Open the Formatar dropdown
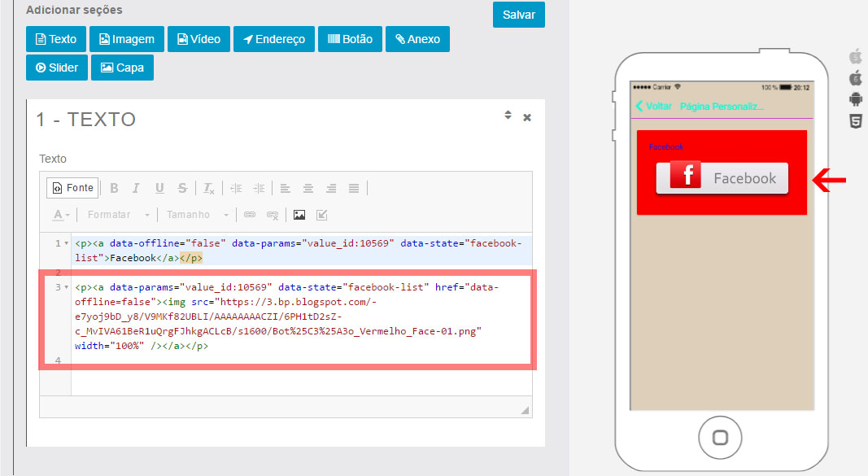The width and height of the screenshot is (868, 476). click(x=118, y=215)
